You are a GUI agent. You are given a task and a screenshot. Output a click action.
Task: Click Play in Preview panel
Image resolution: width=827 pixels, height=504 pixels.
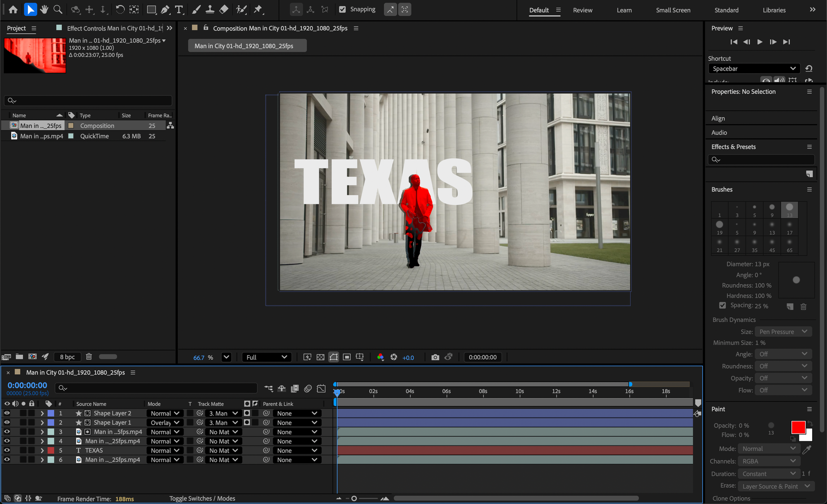tap(760, 42)
